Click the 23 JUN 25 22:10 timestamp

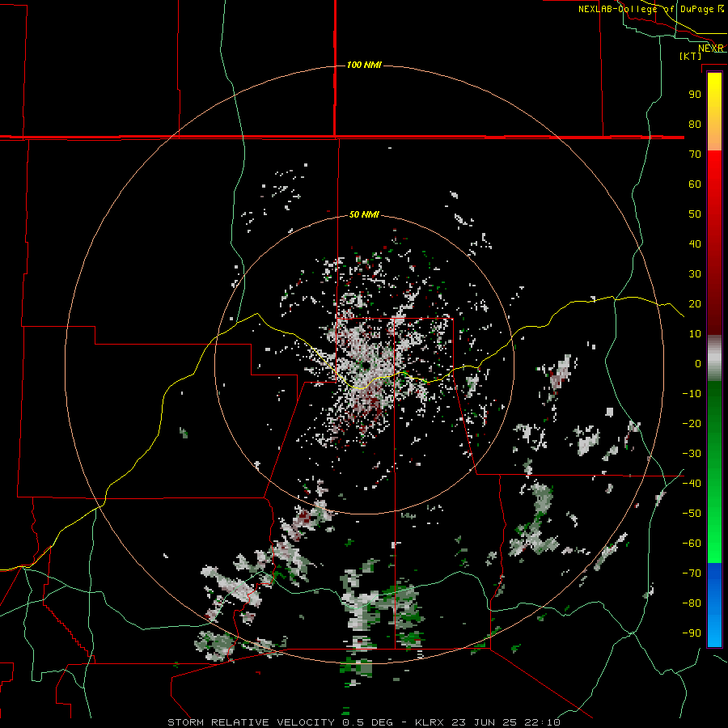pyautogui.click(x=506, y=722)
